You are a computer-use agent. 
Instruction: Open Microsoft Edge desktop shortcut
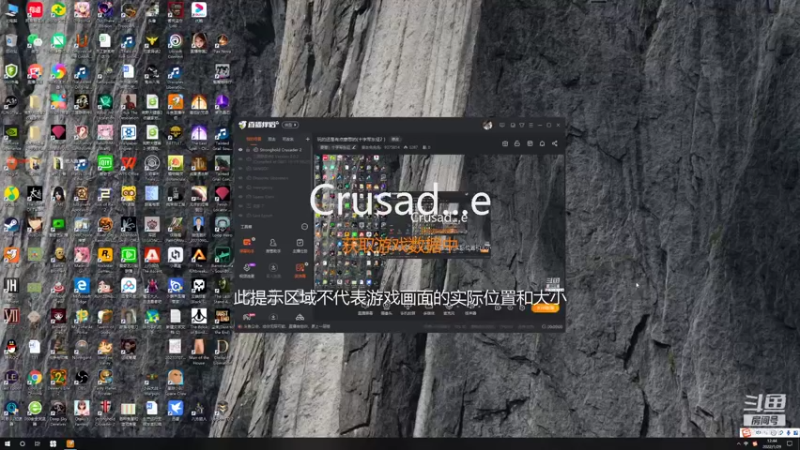point(82,286)
